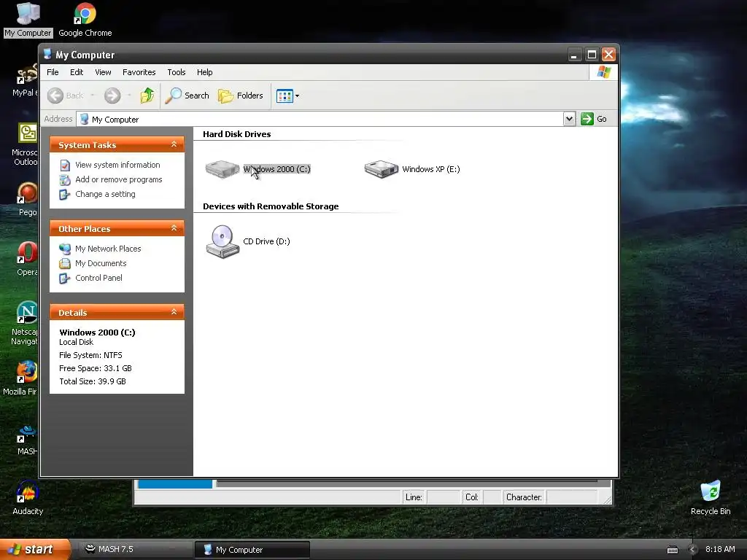
Task: Go up one folder level
Action: pos(147,96)
